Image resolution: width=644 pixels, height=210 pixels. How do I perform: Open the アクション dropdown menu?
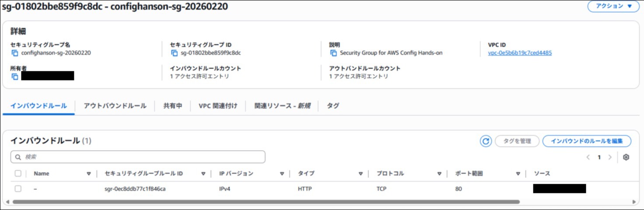point(613,6)
